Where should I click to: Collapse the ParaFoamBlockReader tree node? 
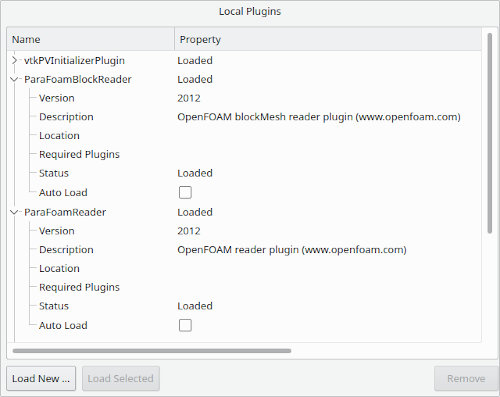[14, 80]
